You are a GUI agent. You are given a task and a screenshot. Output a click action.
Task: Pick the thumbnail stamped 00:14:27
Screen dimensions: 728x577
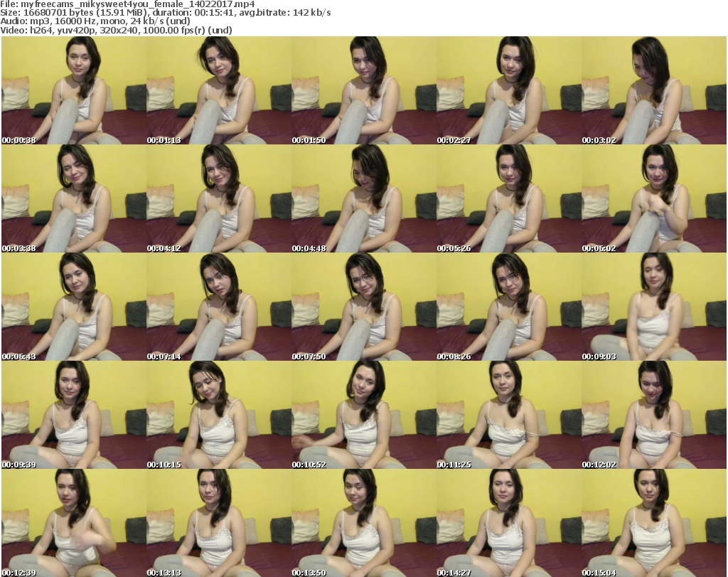coord(509,523)
